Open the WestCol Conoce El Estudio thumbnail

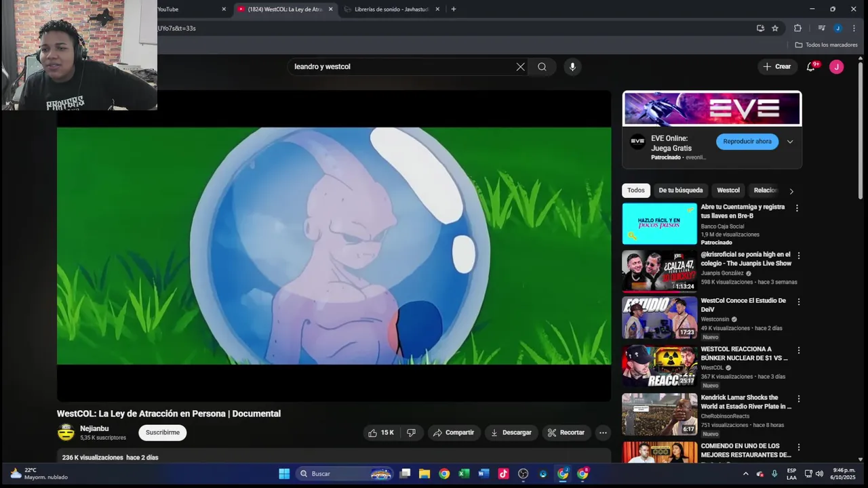pos(660,318)
